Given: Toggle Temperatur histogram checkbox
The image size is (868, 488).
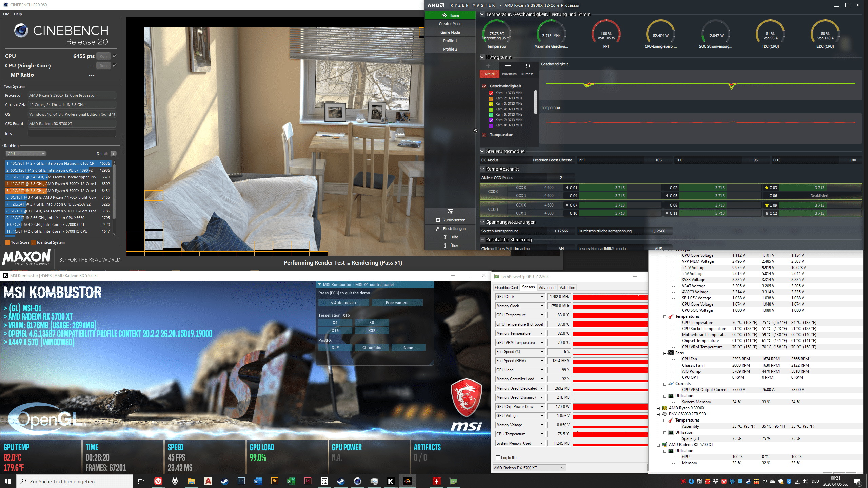Looking at the screenshot, I should 484,135.
